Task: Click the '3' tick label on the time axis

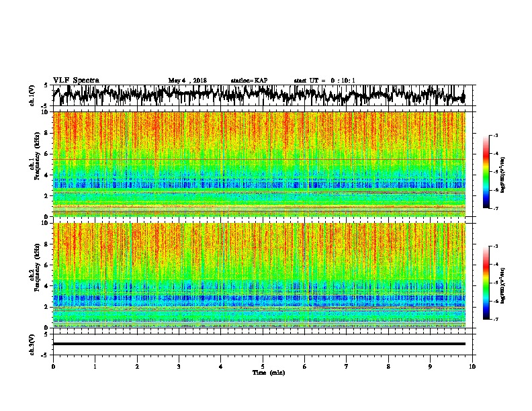Action: [x=179, y=366]
